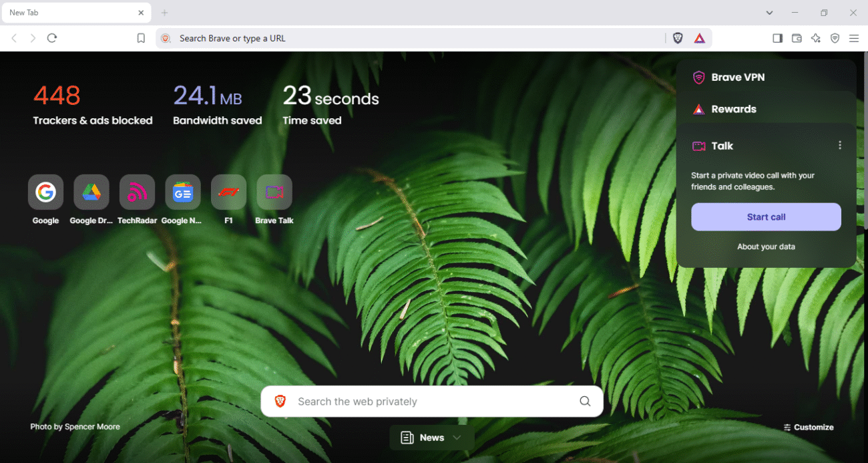This screenshot has height=463, width=868.
Task: Open Brave VPN from the toolbar shield icon
Action: (x=835, y=38)
